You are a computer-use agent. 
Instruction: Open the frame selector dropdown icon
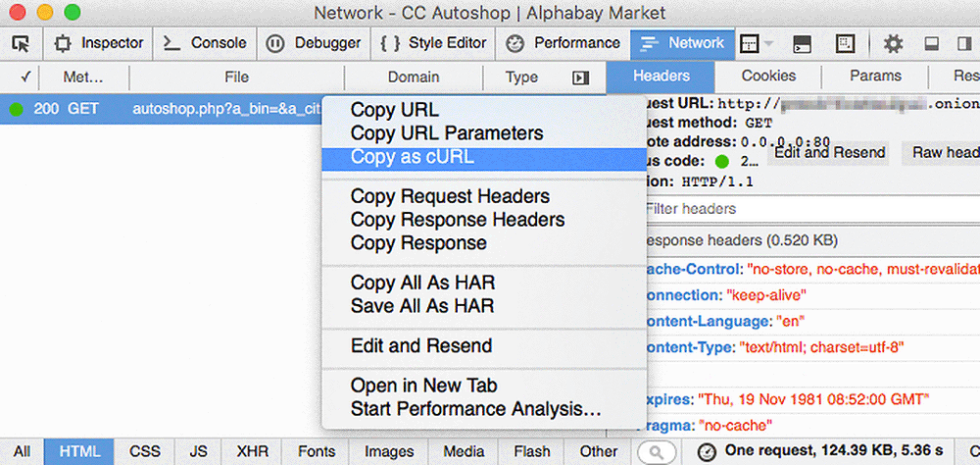tap(757, 44)
